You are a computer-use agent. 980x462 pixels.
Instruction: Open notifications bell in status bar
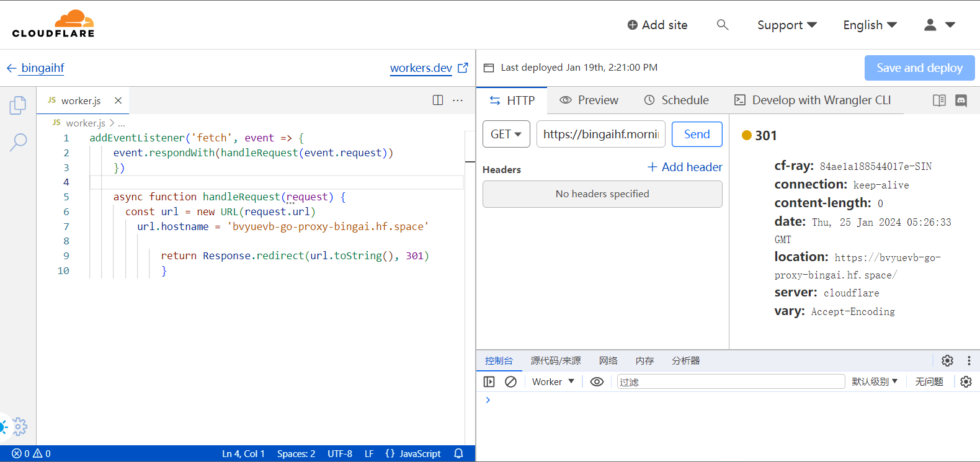458,453
